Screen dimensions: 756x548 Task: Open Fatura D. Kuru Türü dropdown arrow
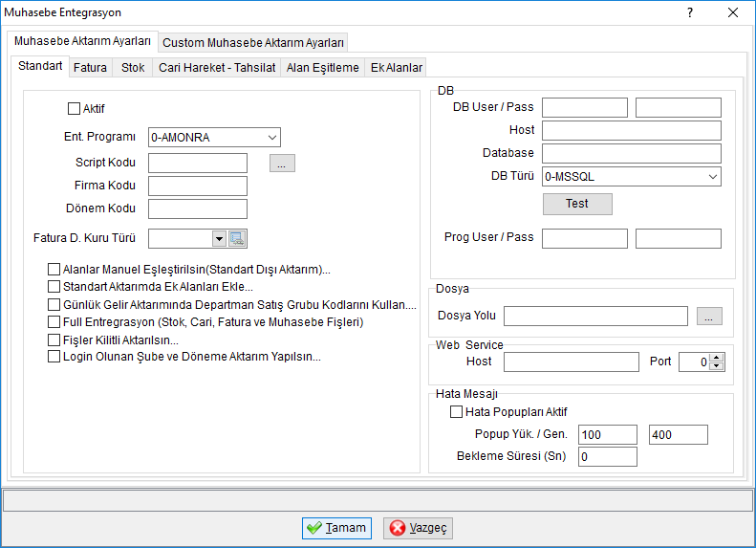220,239
